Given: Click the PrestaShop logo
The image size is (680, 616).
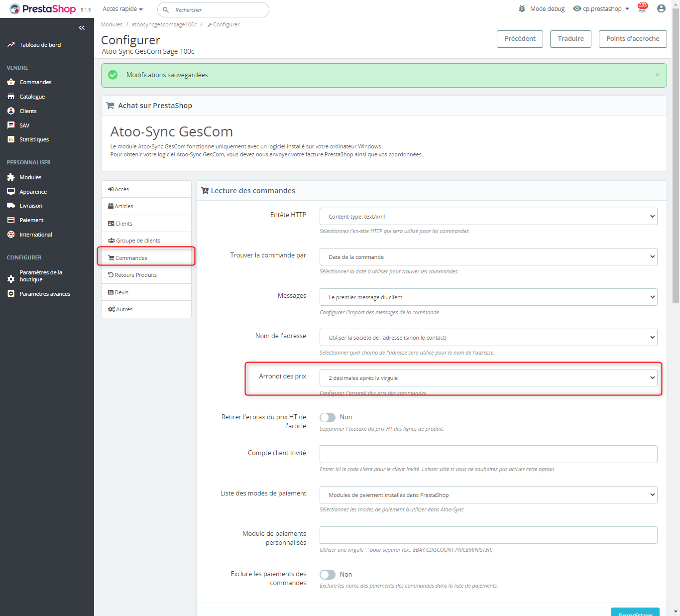Looking at the screenshot, I should pos(43,9).
